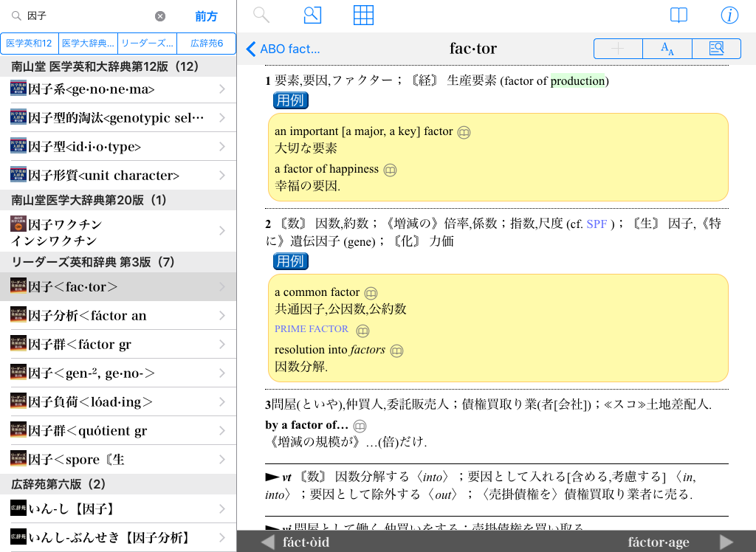Open the 因子ワクチン entry chevron
Screen dimensions: 756x552
pos(222,232)
